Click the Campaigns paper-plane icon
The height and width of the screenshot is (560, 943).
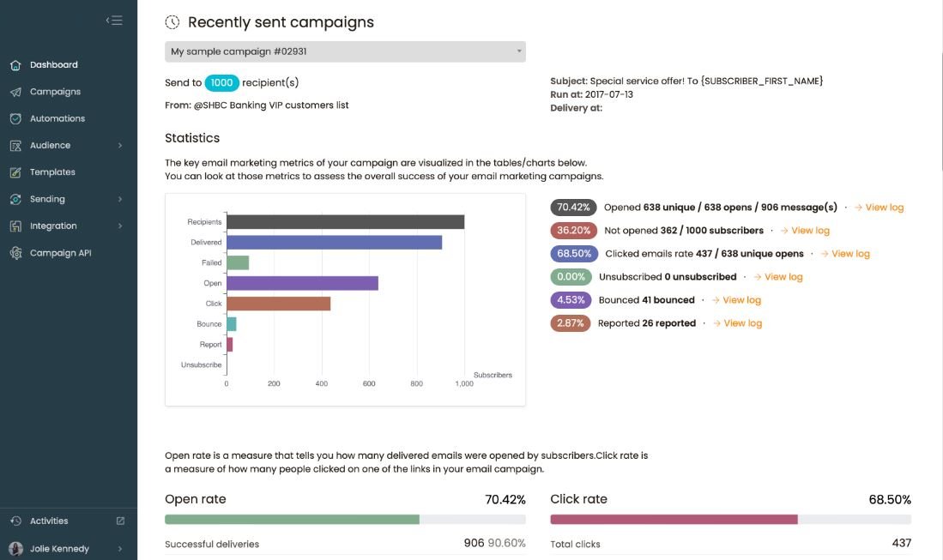15,92
